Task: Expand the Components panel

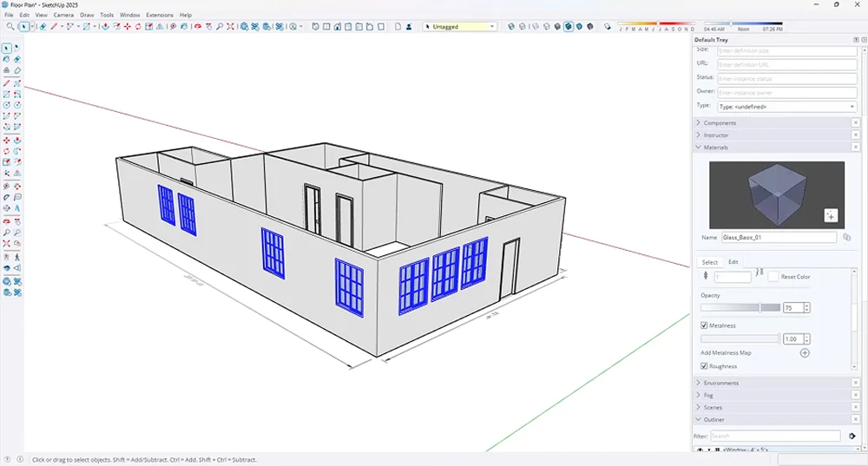Action: click(720, 123)
